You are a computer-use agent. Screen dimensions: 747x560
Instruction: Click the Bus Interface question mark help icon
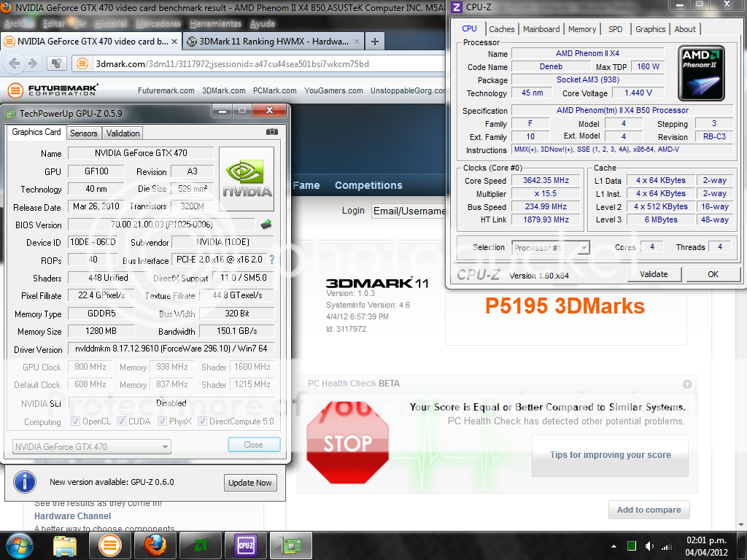[x=272, y=260]
